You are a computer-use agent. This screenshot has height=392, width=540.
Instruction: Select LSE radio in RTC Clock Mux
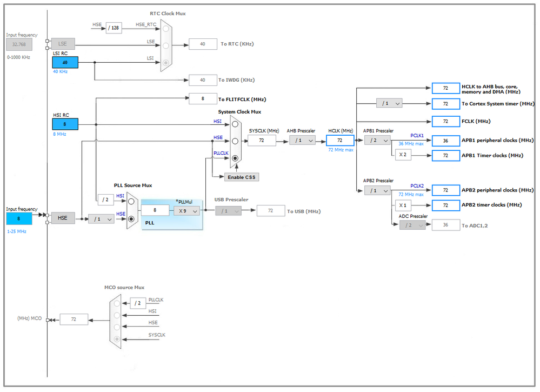point(166,45)
